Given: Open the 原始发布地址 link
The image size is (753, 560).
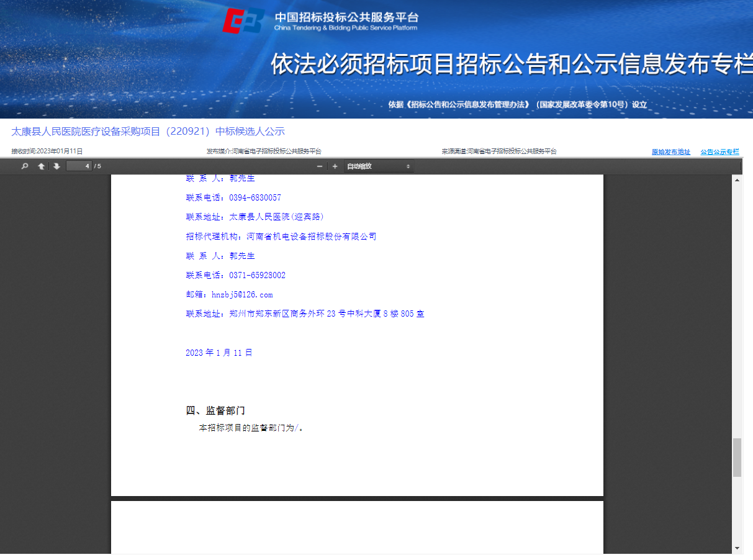Looking at the screenshot, I should point(670,152).
